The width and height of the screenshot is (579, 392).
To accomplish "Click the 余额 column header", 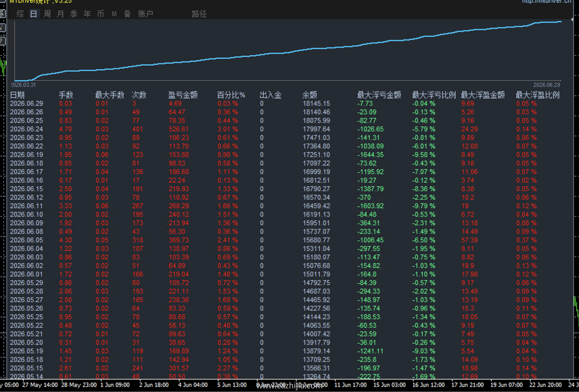I will 310,95.
